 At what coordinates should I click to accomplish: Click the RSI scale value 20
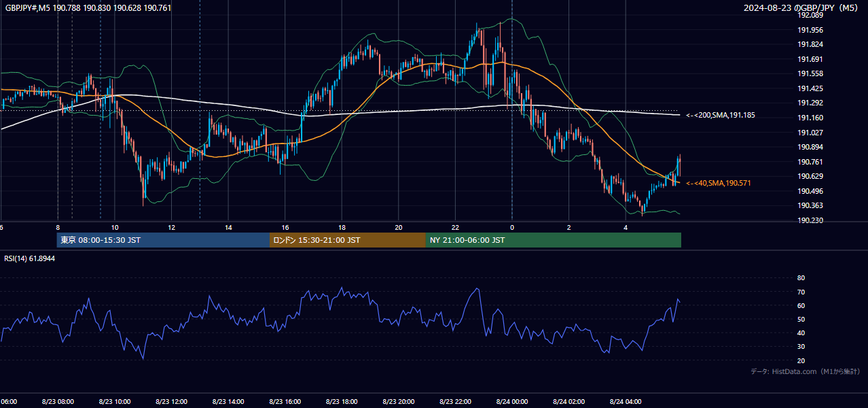click(801, 360)
